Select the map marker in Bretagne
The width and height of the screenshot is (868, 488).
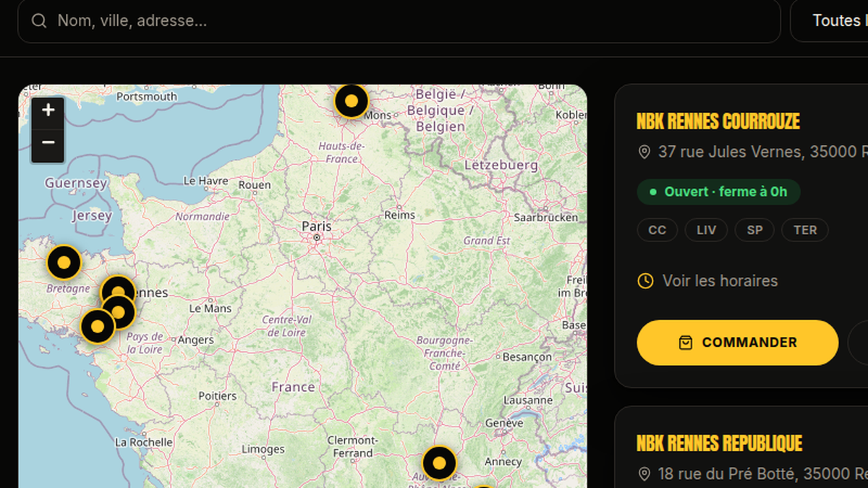pos(64,263)
